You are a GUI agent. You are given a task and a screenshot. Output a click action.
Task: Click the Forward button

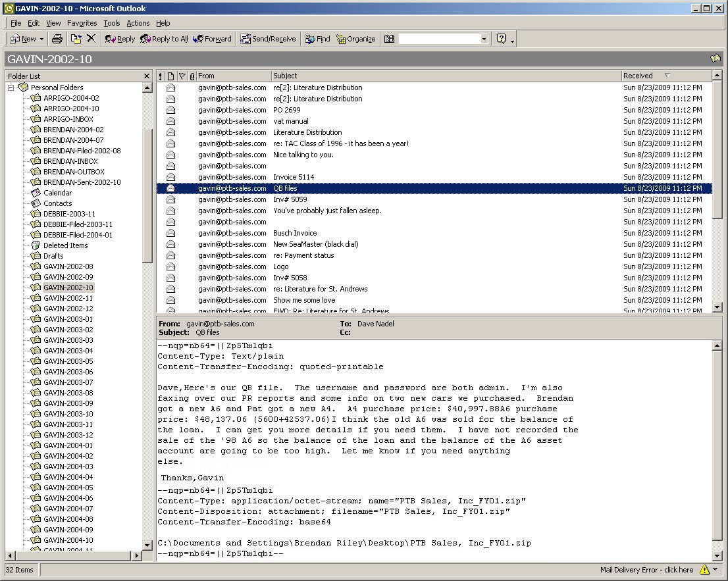tap(212, 39)
